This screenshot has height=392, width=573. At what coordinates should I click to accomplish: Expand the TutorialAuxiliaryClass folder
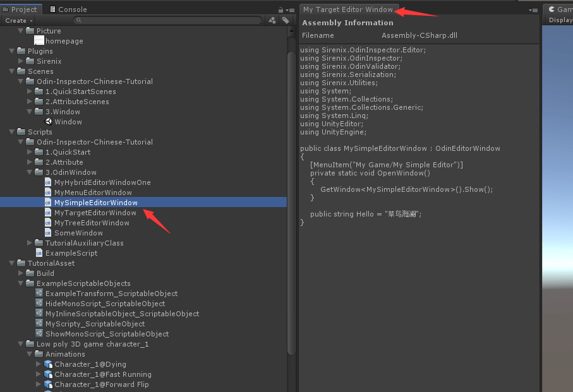(30, 243)
